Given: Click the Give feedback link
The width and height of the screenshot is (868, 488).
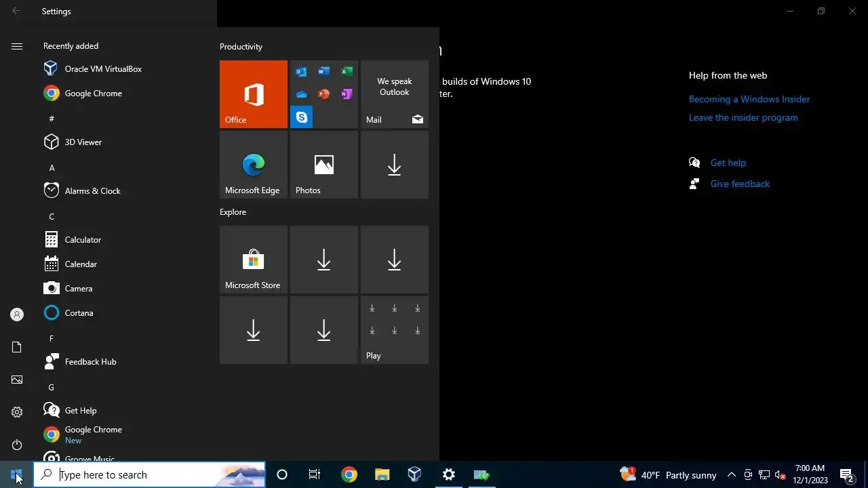Looking at the screenshot, I should pyautogui.click(x=740, y=184).
